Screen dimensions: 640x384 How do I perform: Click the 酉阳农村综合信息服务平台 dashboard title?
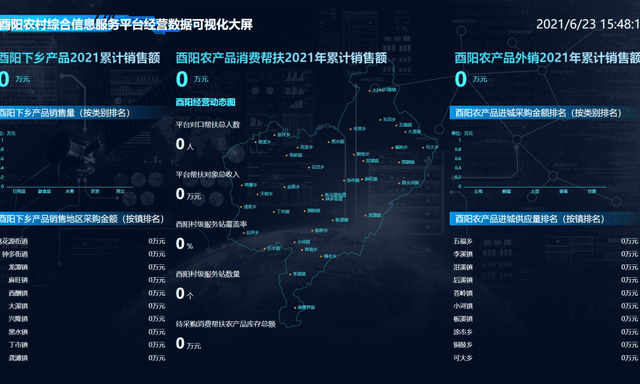click(x=126, y=24)
